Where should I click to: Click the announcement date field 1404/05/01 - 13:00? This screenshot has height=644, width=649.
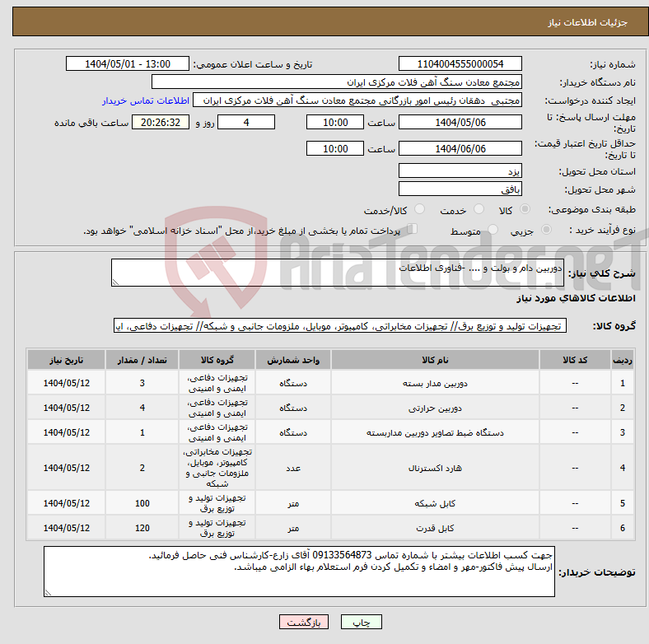[x=128, y=64]
